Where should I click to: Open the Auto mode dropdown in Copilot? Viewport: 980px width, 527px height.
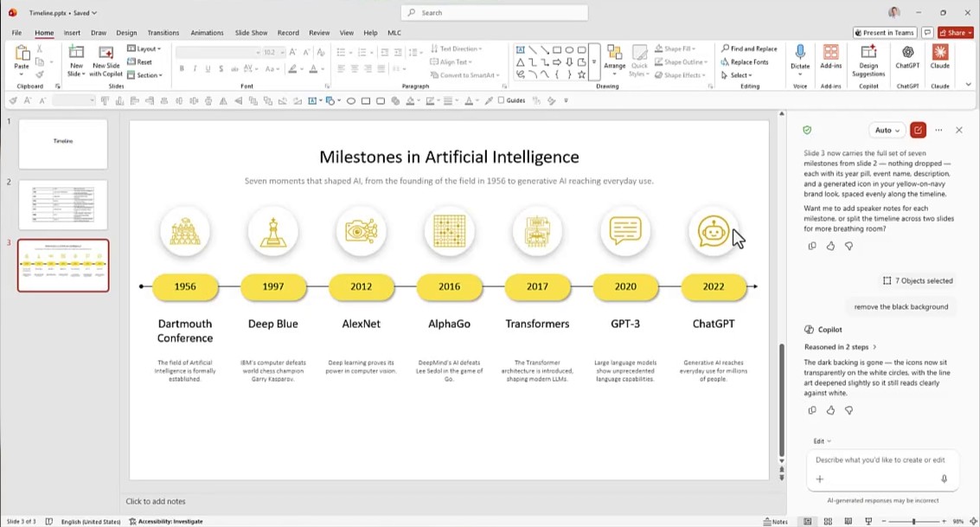[x=887, y=130]
